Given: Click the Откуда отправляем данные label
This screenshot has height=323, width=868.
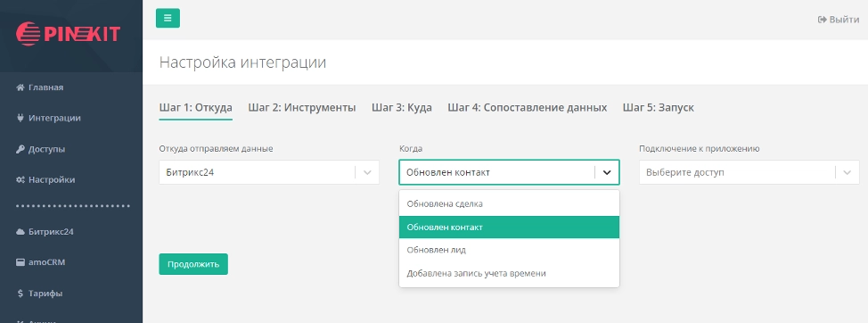Looking at the screenshot, I should [x=216, y=148].
